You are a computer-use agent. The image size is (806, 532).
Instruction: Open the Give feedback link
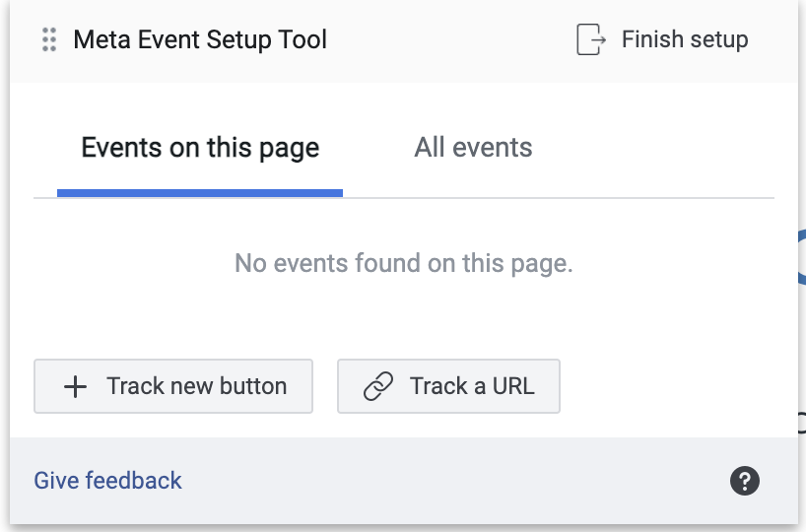coord(107,481)
